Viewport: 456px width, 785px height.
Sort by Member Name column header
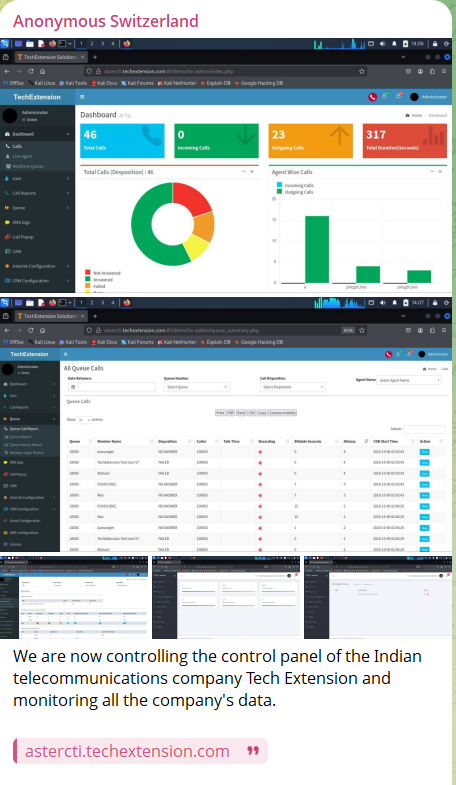click(x=125, y=441)
